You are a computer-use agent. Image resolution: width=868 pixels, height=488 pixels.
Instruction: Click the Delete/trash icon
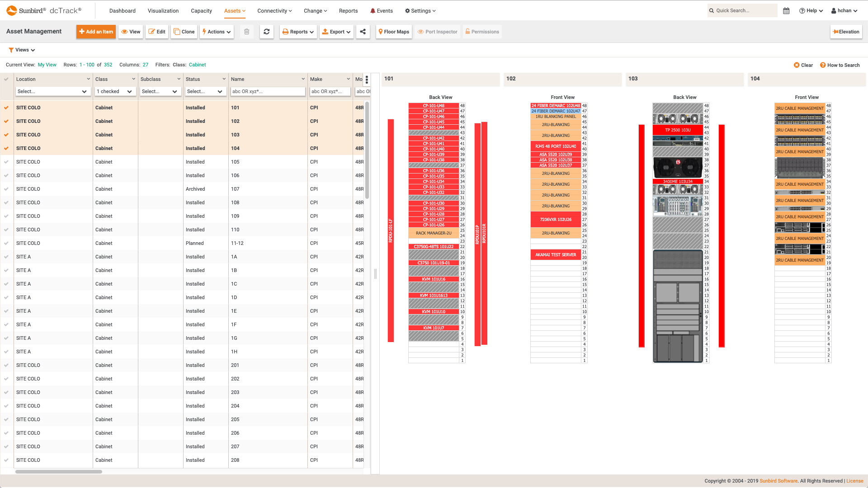tap(246, 32)
